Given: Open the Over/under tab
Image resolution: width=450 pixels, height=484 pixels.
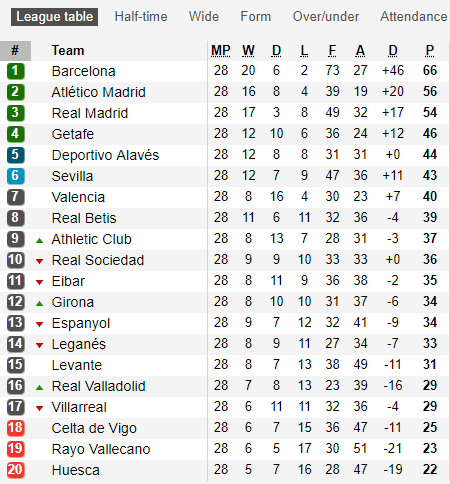Looking at the screenshot, I should [326, 17].
